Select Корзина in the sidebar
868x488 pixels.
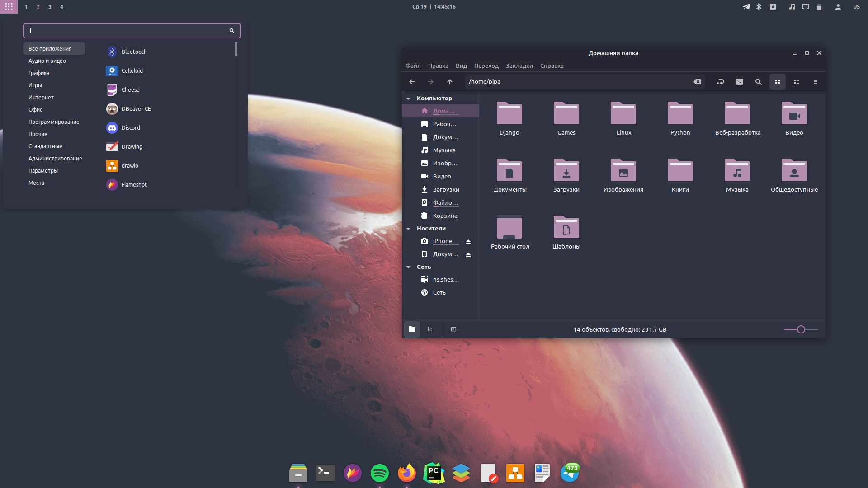(x=440, y=216)
